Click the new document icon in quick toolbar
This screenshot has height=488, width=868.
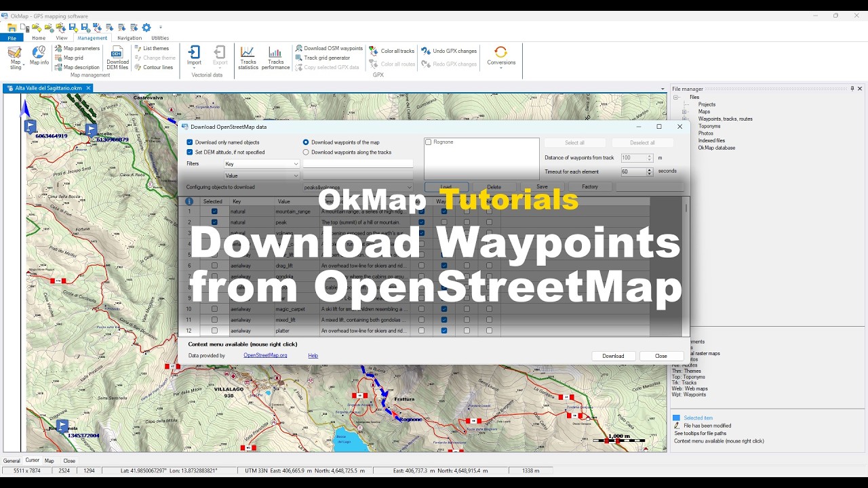pos(24,28)
